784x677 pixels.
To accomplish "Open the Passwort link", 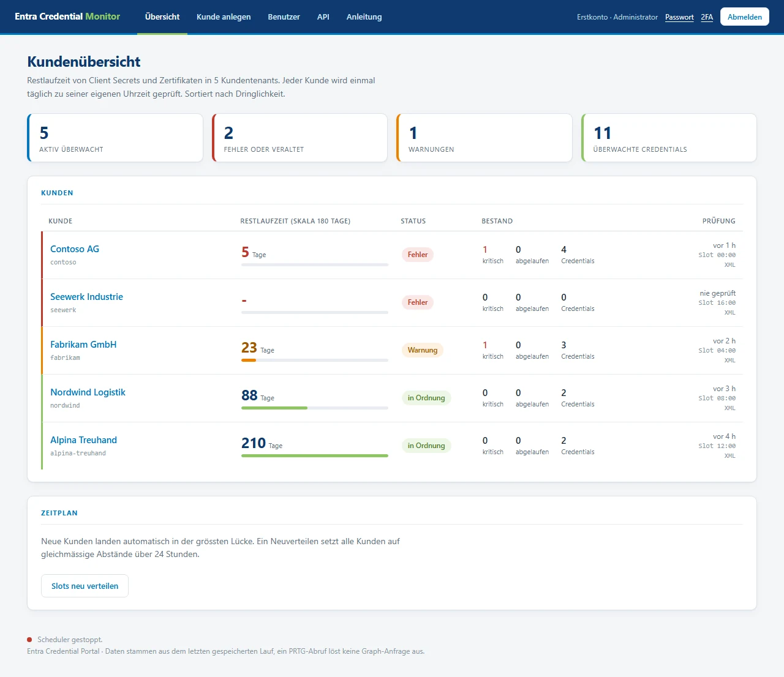I will (x=679, y=17).
